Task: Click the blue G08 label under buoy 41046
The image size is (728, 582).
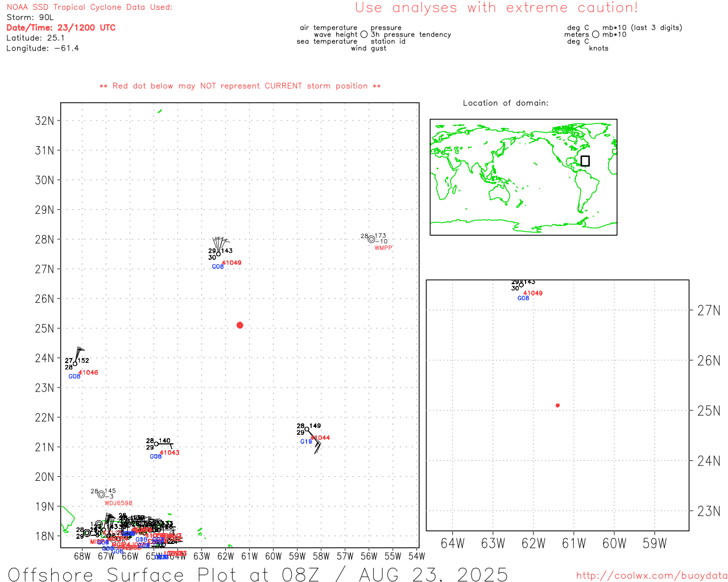Action: [x=75, y=376]
